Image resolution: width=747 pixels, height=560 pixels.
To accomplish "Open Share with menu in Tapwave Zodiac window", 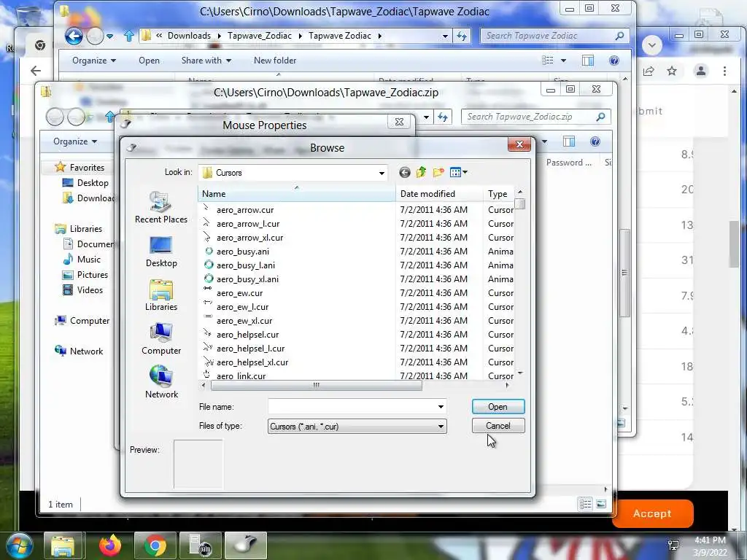I will click(x=206, y=61).
